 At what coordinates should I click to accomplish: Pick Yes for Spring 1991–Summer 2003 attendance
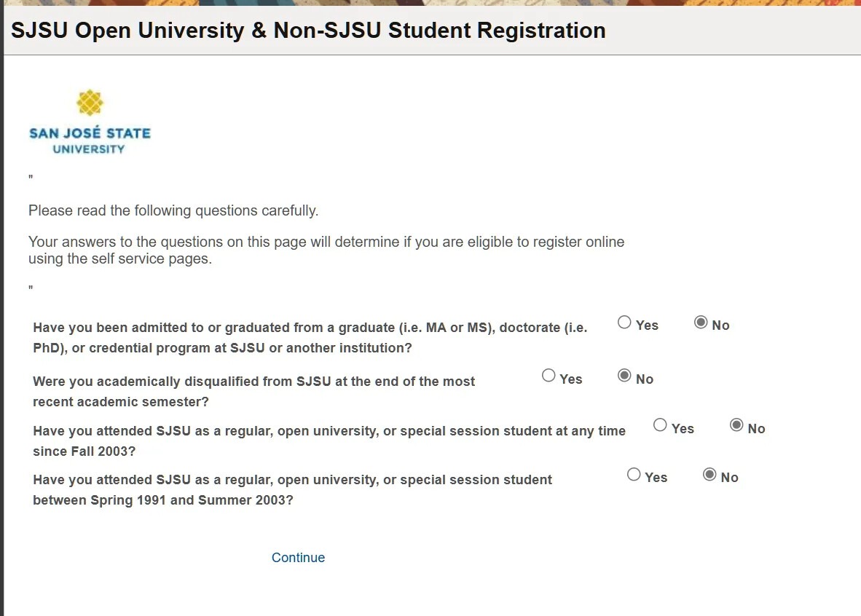click(634, 475)
